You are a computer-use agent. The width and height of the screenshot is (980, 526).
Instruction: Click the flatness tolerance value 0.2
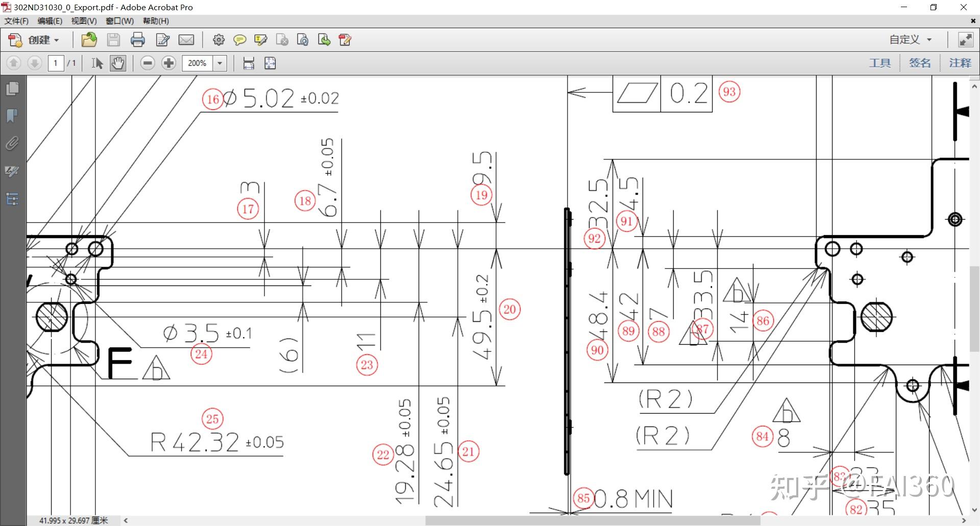click(x=689, y=93)
